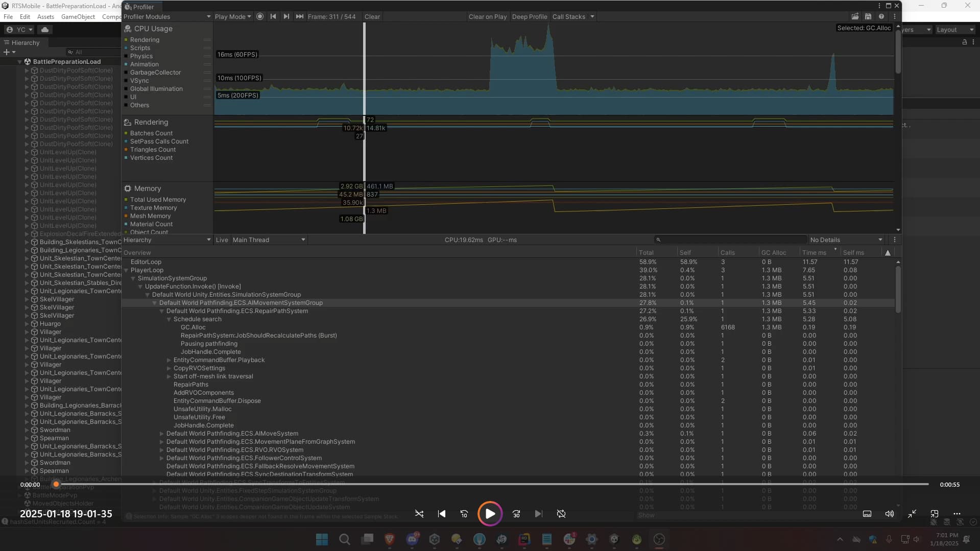The height and width of the screenshot is (551, 980).
Task: Collapse BattlePreparationLoad scene in Hierarchy
Action: pyautogui.click(x=20, y=62)
